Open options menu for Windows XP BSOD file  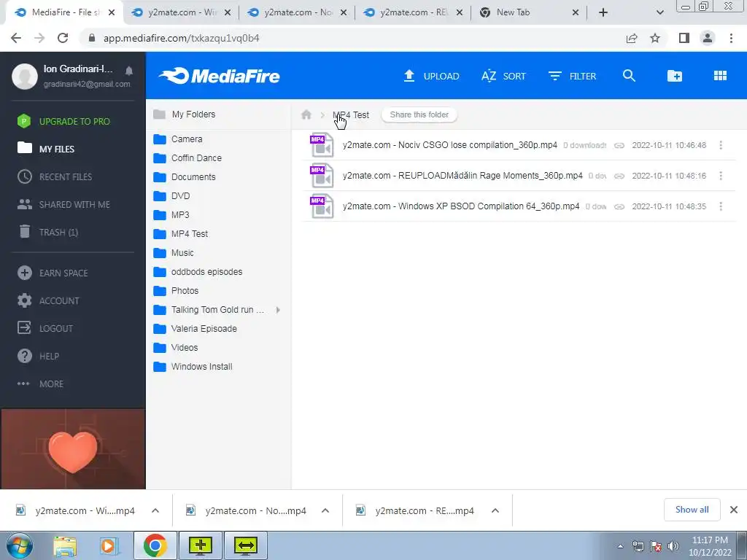(721, 206)
